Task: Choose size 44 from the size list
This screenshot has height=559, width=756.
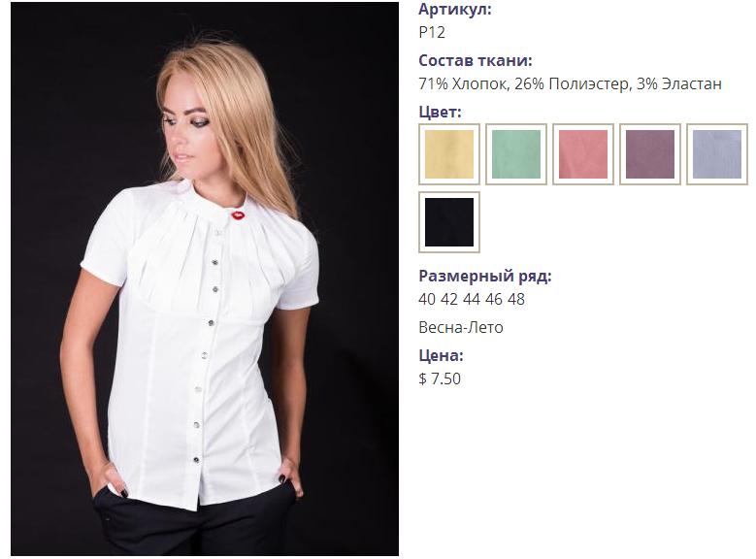Action: coord(471,299)
